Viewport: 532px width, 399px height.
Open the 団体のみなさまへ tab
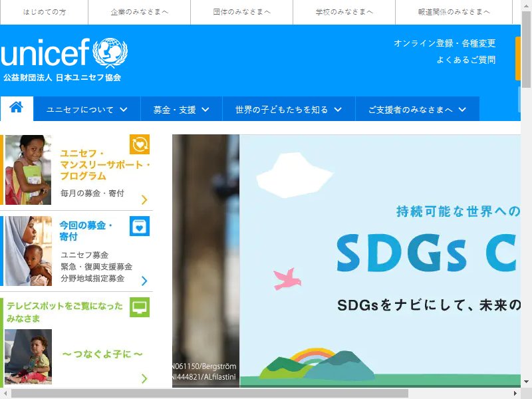tap(242, 12)
